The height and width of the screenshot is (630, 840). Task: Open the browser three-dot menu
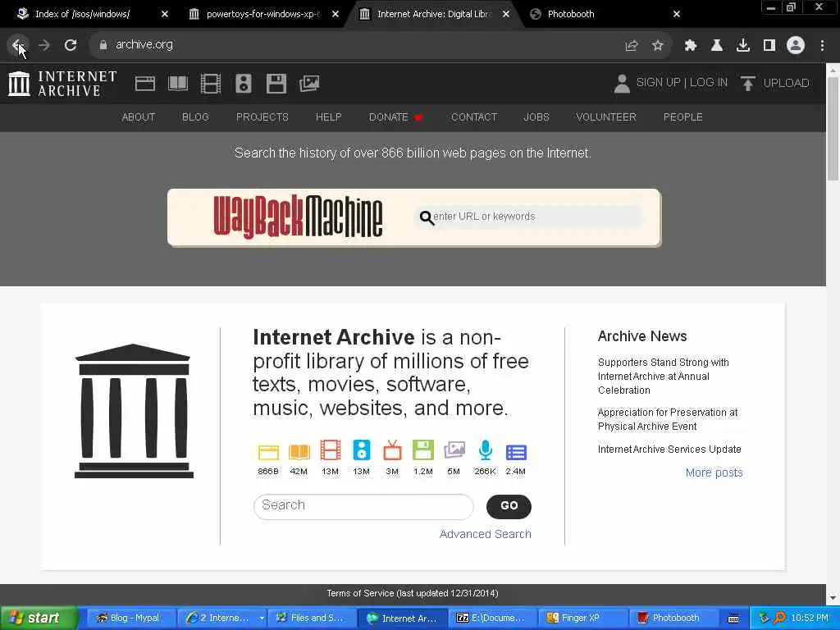coord(822,46)
